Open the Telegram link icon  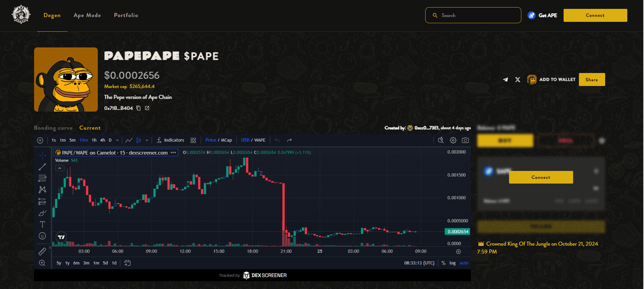tap(506, 80)
